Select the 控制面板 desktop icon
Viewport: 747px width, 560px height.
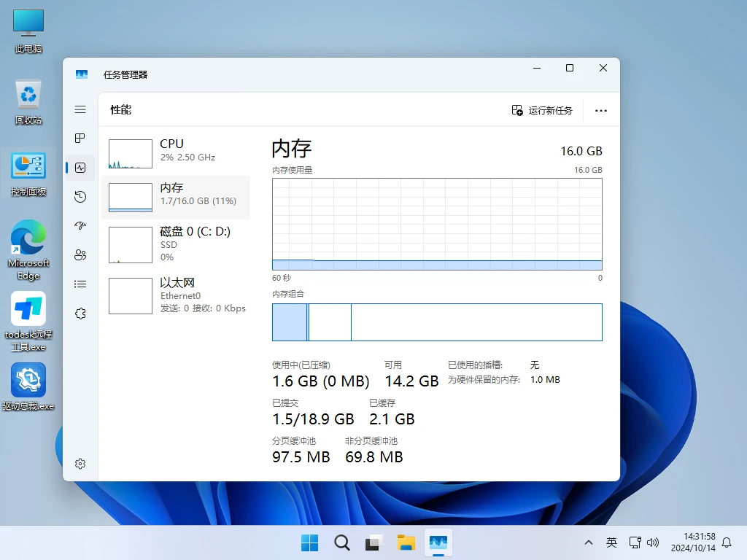click(x=28, y=174)
